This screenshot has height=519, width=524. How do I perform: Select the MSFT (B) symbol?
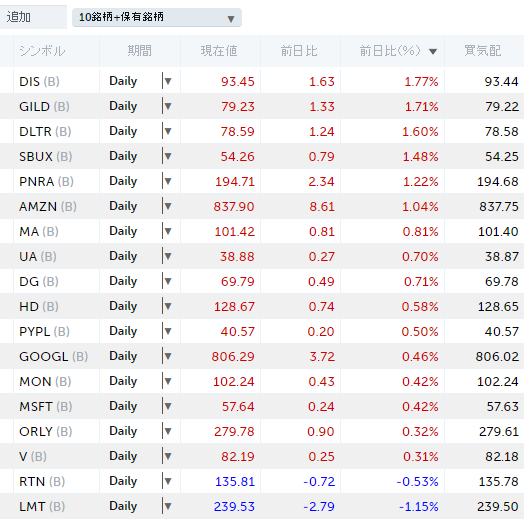coord(46,406)
